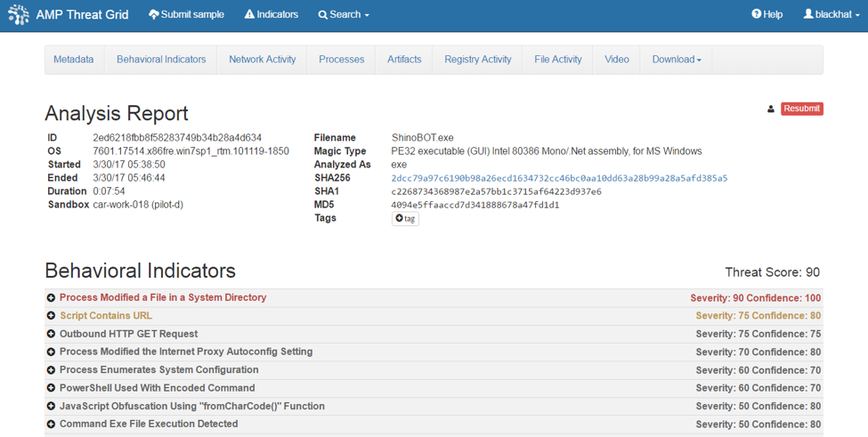
Task: Open the SHA256 hash link
Action: [559, 178]
